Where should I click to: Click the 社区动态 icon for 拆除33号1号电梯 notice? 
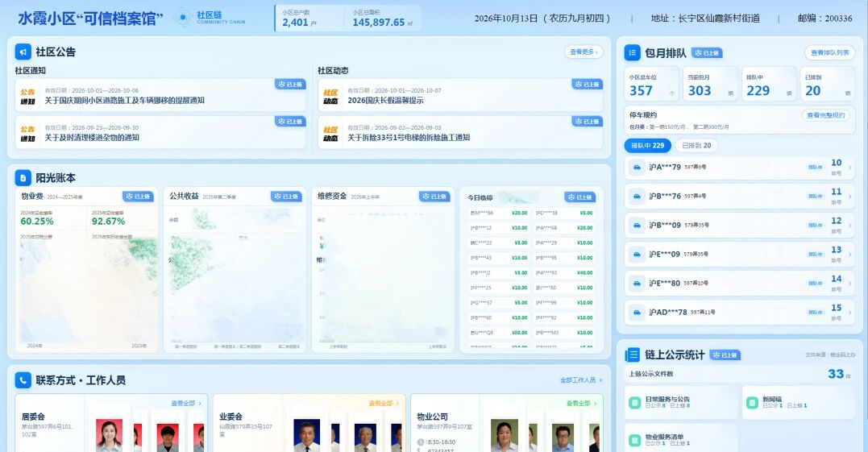click(330, 134)
